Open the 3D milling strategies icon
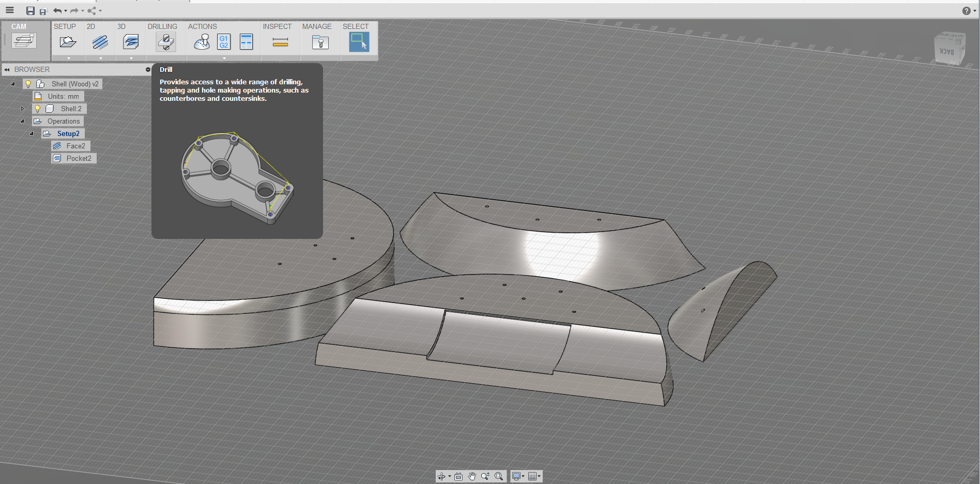Viewport: 980px width, 484px height. click(131, 42)
